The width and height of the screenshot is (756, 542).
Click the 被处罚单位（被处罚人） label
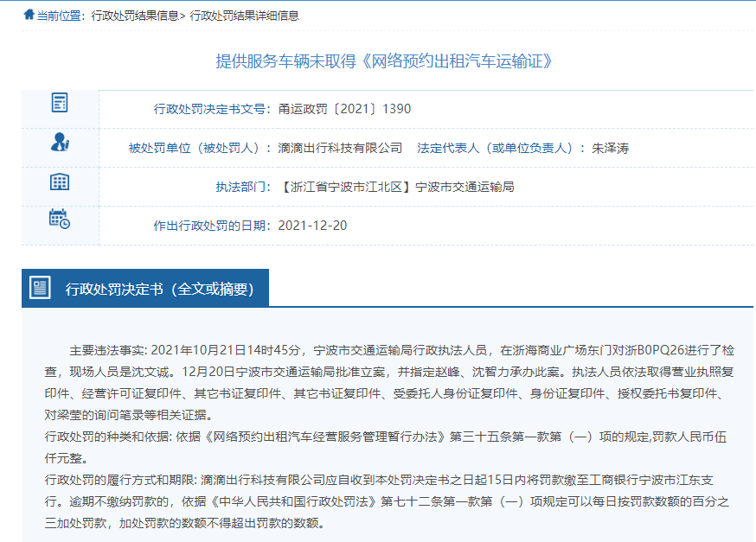[x=201, y=149]
